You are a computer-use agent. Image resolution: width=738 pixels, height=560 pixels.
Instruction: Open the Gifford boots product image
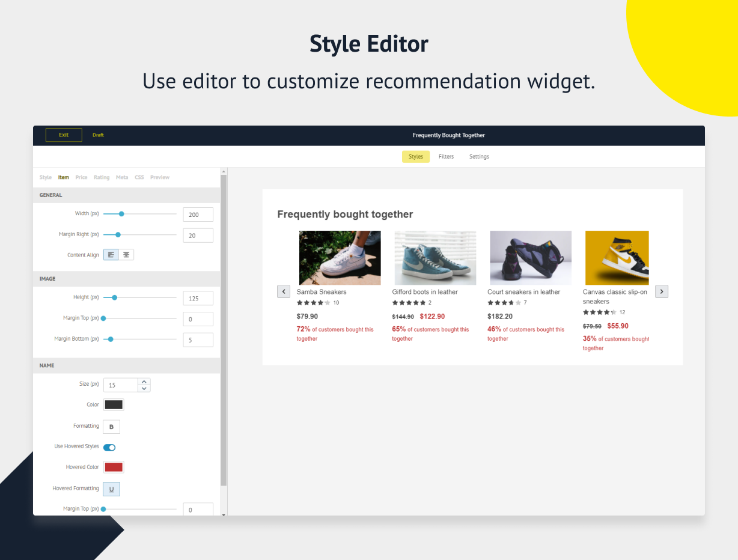click(x=435, y=258)
